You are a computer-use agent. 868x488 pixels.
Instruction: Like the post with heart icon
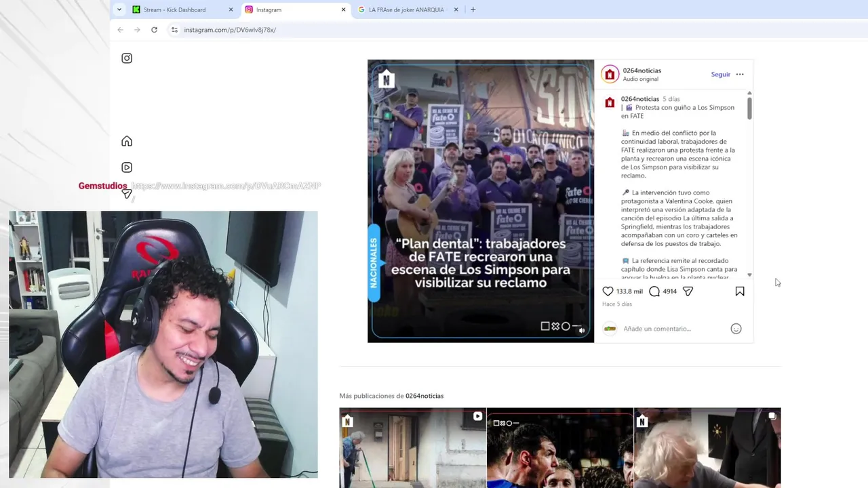point(608,291)
